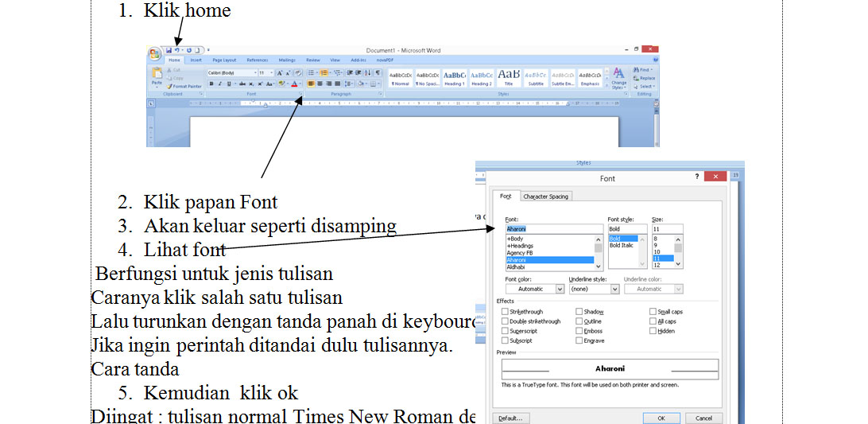
Task: Save the document via quick access toolbar
Action: click(x=169, y=50)
